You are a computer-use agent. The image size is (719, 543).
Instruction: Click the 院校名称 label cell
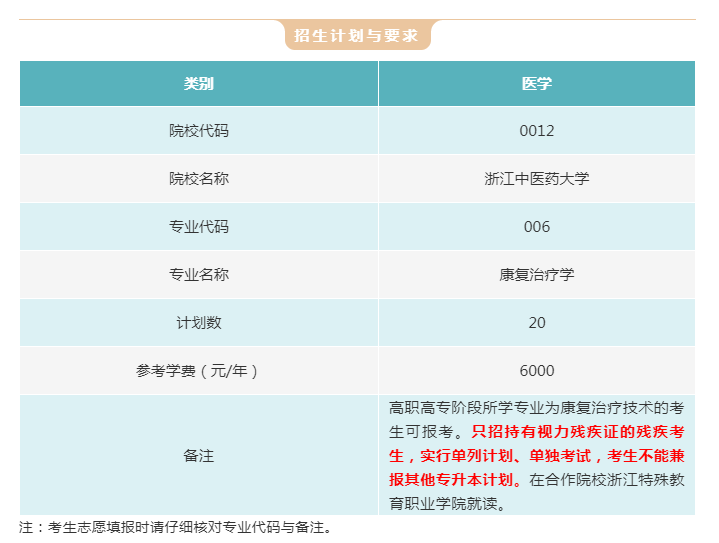click(x=199, y=178)
